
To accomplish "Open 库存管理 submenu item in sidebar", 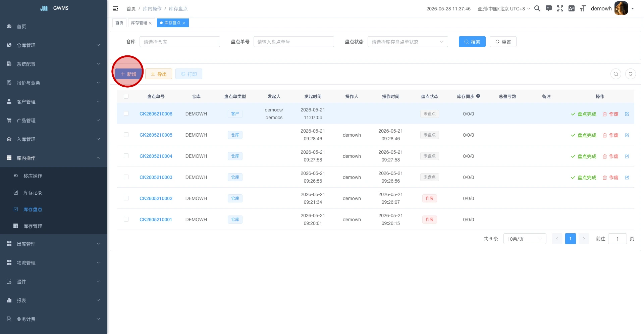I will [x=54, y=226].
